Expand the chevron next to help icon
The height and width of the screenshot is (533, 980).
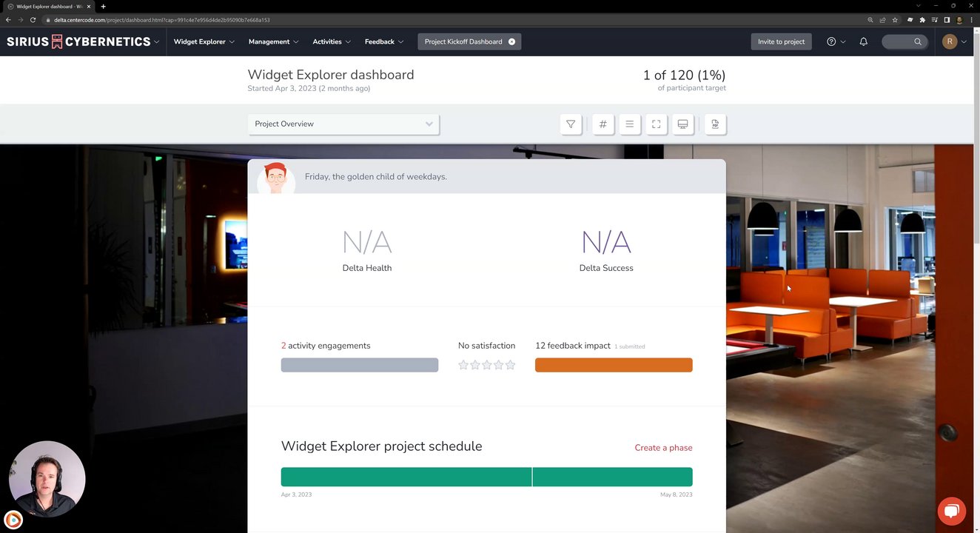click(843, 42)
